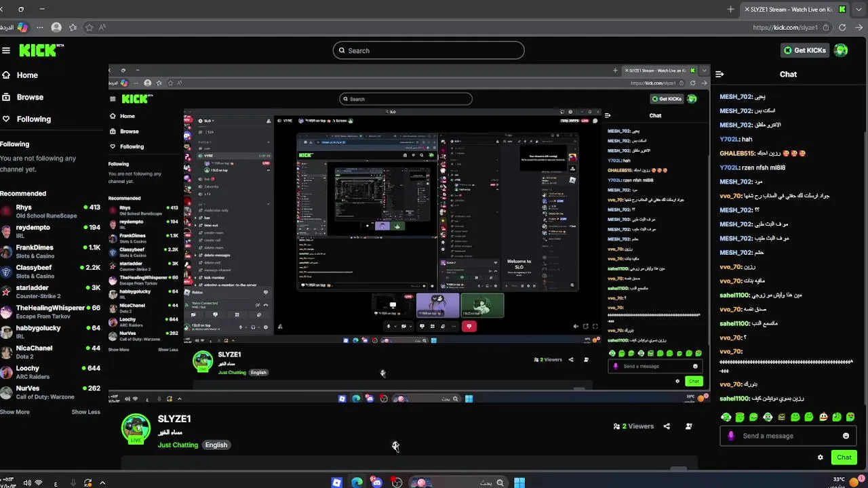The width and height of the screenshot is (868, 488).
Task: Open NicaChanel's Dota 2 channel in the left sidebar
Action: click(50, 352)
